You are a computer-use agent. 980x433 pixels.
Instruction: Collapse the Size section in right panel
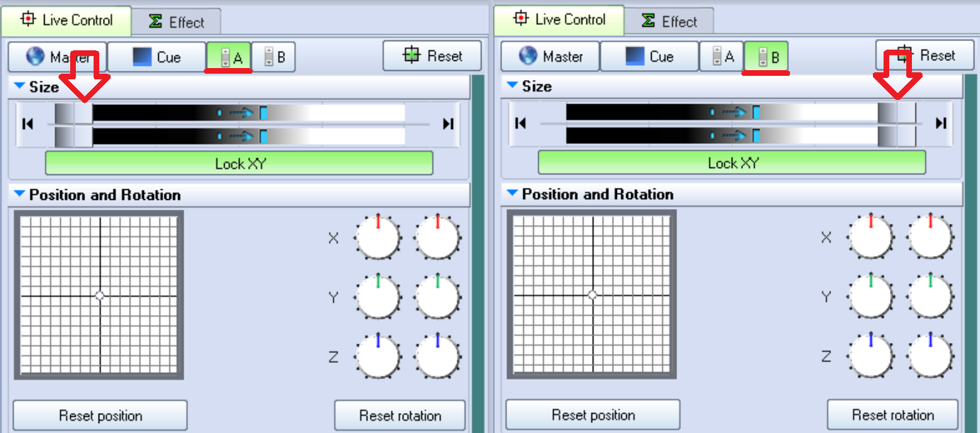pyautogui.click(x=513, y=86)
